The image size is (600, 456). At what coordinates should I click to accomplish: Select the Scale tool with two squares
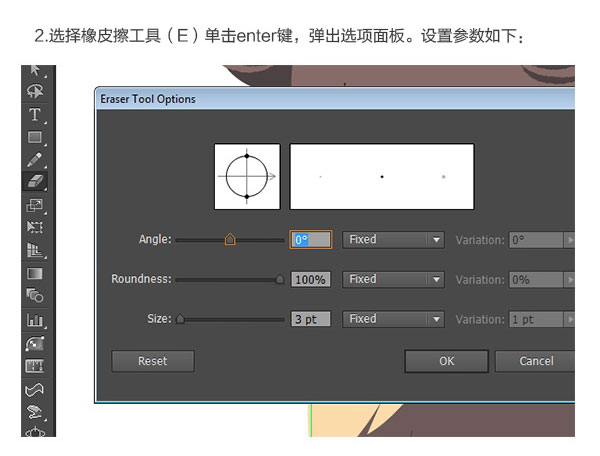click(x=35, y=205)
